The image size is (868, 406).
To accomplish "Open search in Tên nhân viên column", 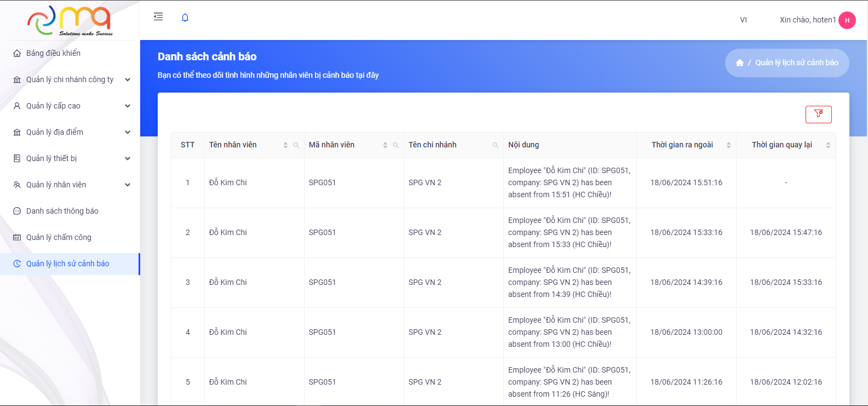I will coord(296,145).
